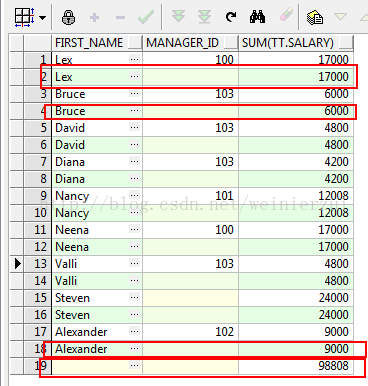The height and width of the screenshot is (386, 368).
Task: Select salary 12008 in row 9
Action: [296, 196]
